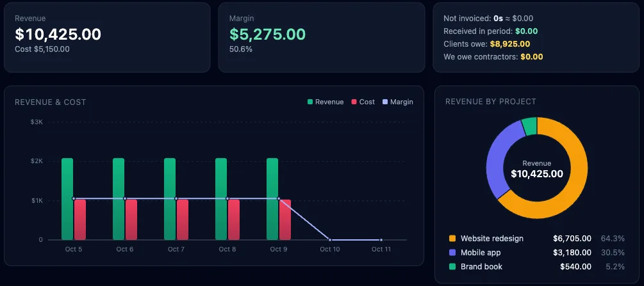
Task: Click the Oct 9 red cost bar
Action: tap(285, 220)
